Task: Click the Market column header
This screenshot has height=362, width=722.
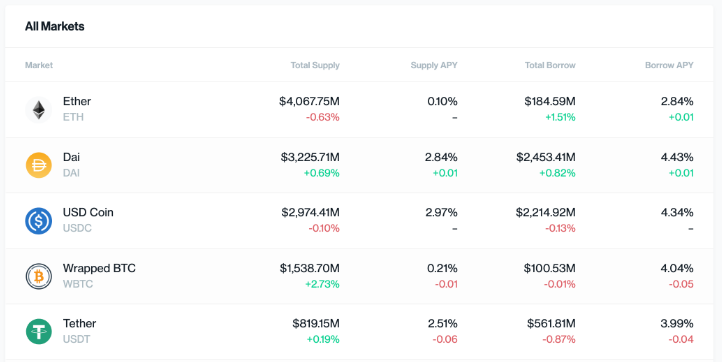Action: pos(39,65)
